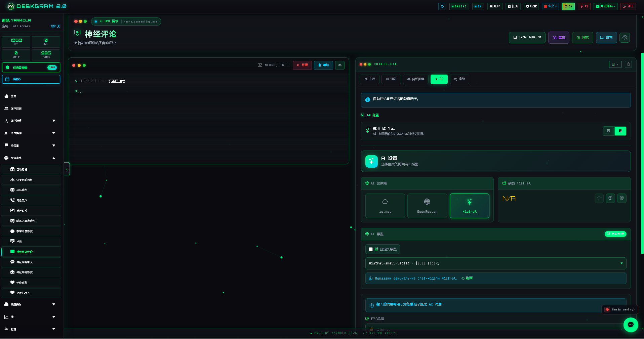This screenshot has width=644, height=339.
Task: Go to 主页 home in sidebar
Action: (x=32, y=96)
